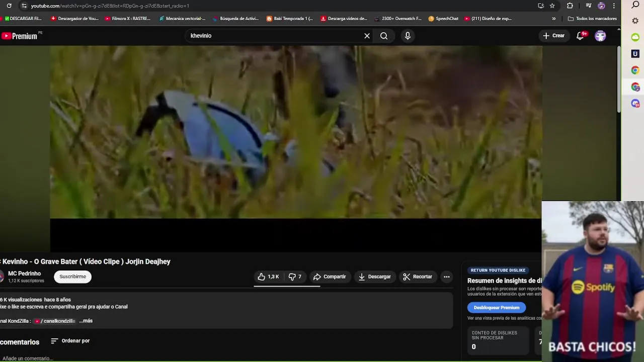This screenshot has width=644, height=362.
Task: Click the Descargar button
Action: (374, 277)
